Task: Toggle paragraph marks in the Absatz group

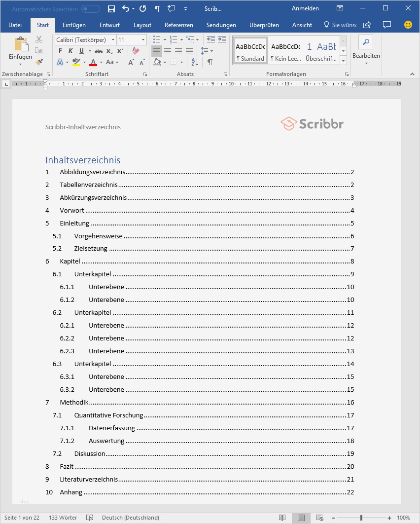Action: tap(210, 62)
